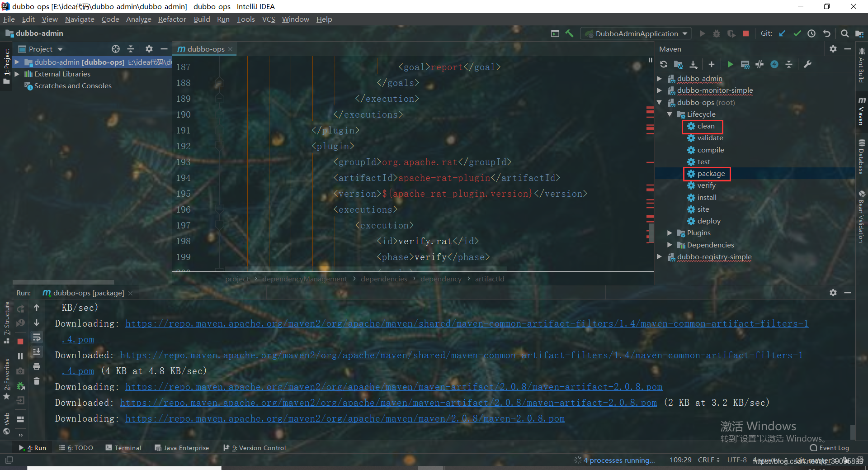Open the Project Structure icon in the toolbar
This screenshot has width=868, height=470.
tap(859, 33)
